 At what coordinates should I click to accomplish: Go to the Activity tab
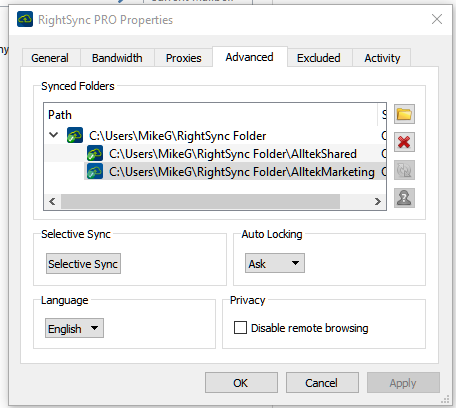click(x=382, y=58)
